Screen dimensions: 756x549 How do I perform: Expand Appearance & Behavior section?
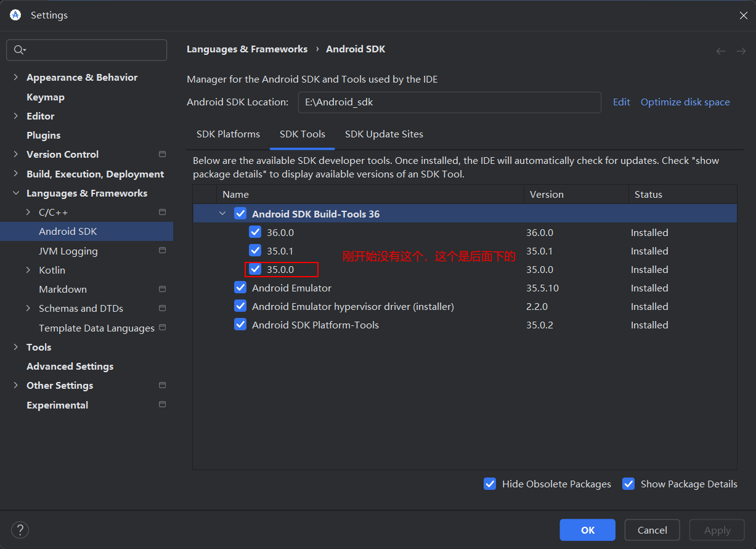16,78
